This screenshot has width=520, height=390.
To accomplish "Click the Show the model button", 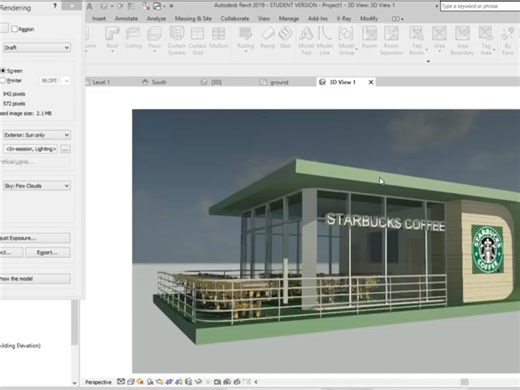I will (35, 279).
